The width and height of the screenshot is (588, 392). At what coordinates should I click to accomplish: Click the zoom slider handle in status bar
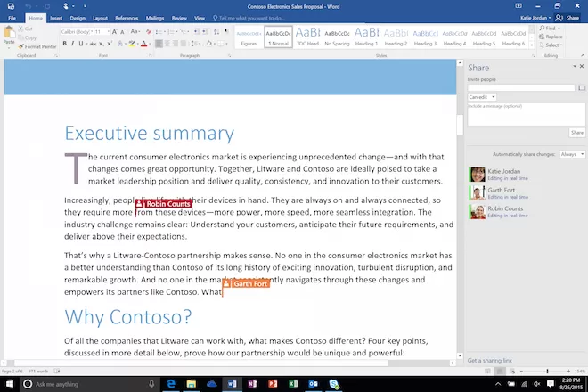click(x=547, y=371)
